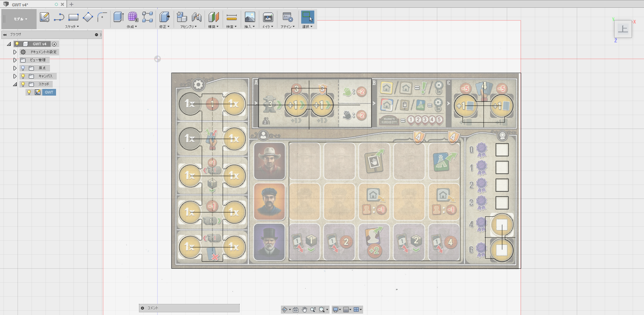
Task: Expand the キャンバス folder
Action: [x=15, y=76]
